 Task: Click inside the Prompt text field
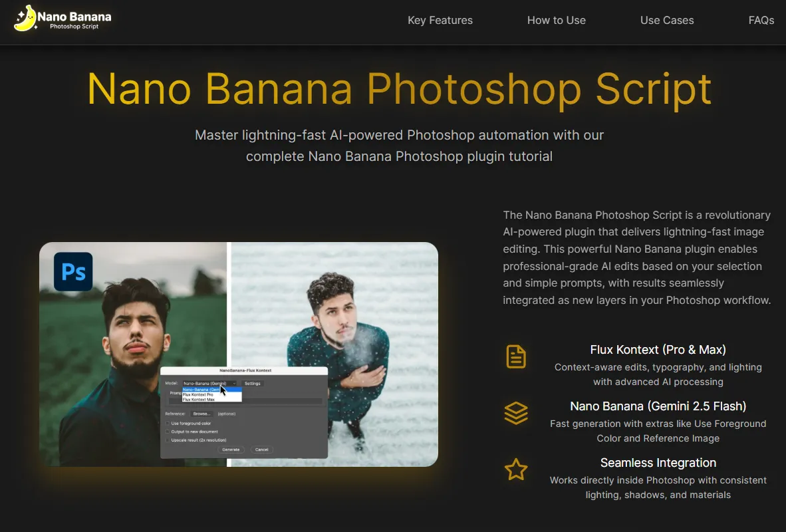click(x=279, y=400)
